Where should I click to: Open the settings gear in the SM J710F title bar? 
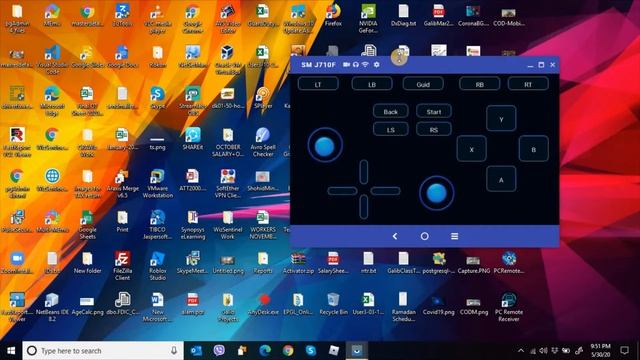coord(376,64)
